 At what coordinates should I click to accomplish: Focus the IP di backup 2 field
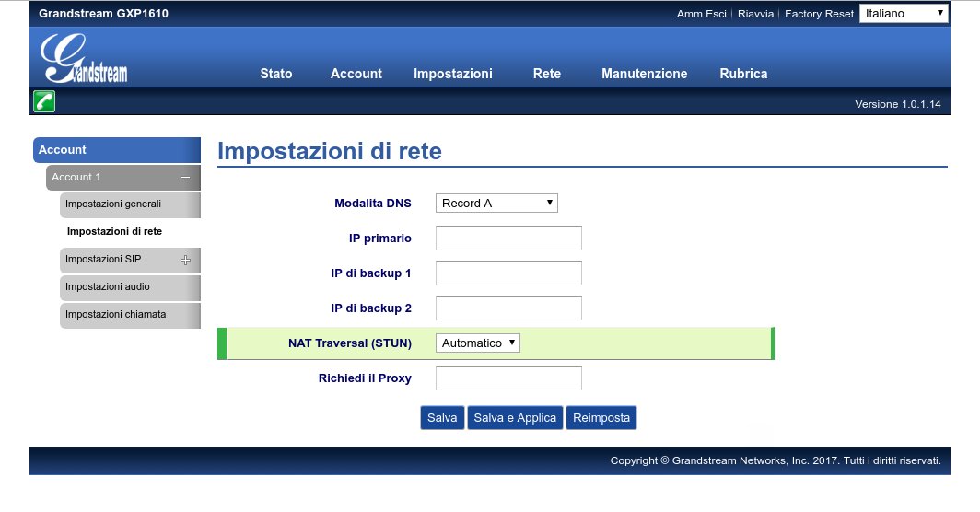point(508,308)
